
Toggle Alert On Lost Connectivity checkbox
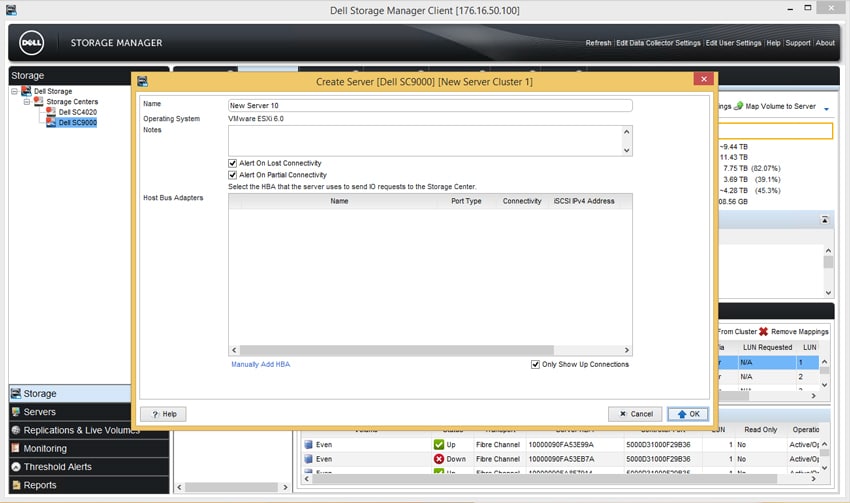(233, 163)
